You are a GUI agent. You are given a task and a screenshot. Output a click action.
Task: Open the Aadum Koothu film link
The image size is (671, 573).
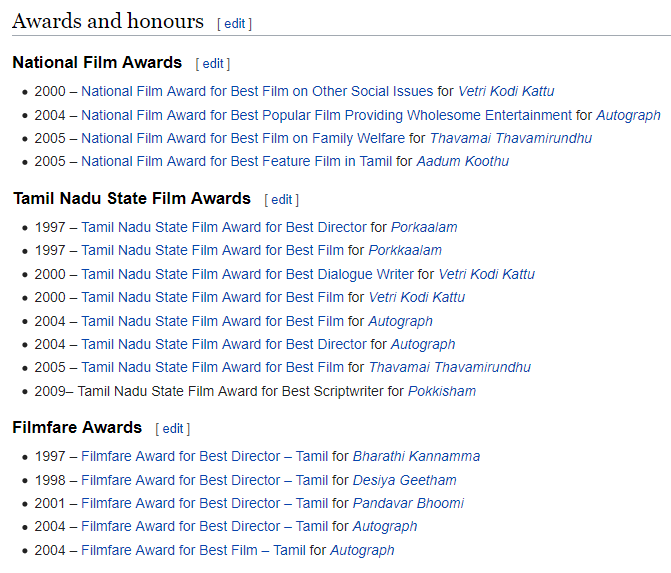pos(463,161)
